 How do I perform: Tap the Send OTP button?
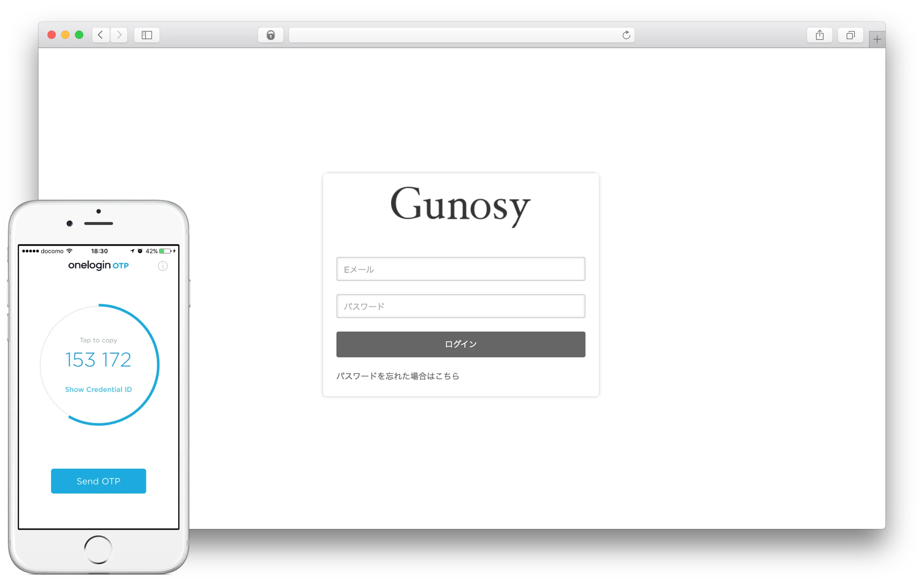point(98,481)
